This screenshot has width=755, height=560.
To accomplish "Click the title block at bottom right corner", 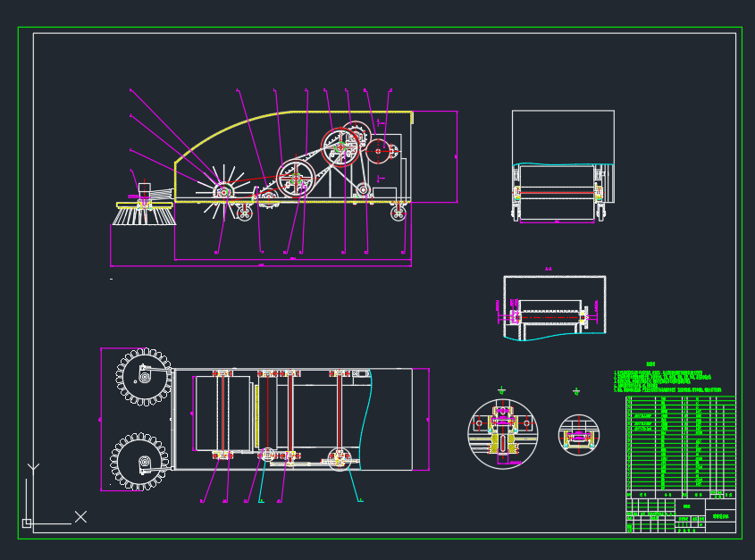I will point(681,515).
